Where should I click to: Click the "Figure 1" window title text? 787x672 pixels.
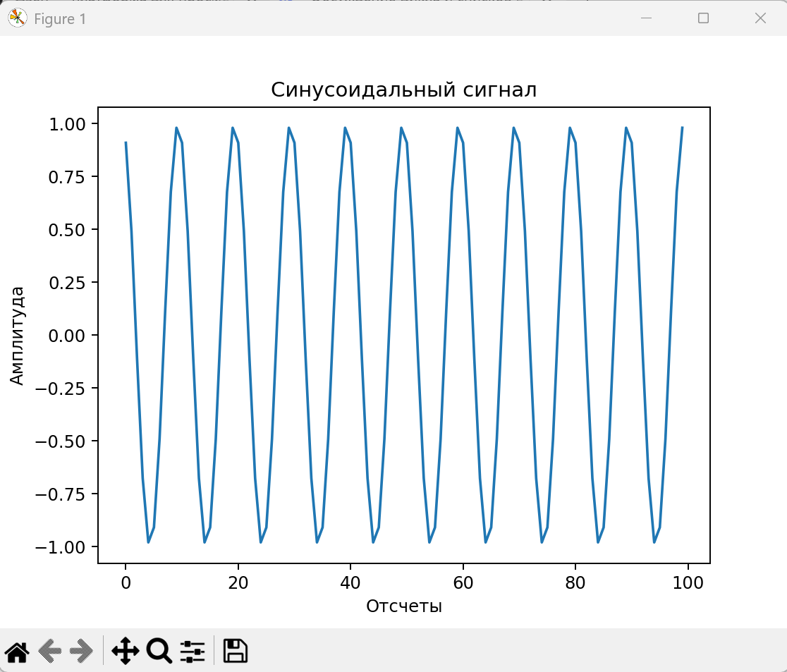pyautogui.click(x=60, y=19)
